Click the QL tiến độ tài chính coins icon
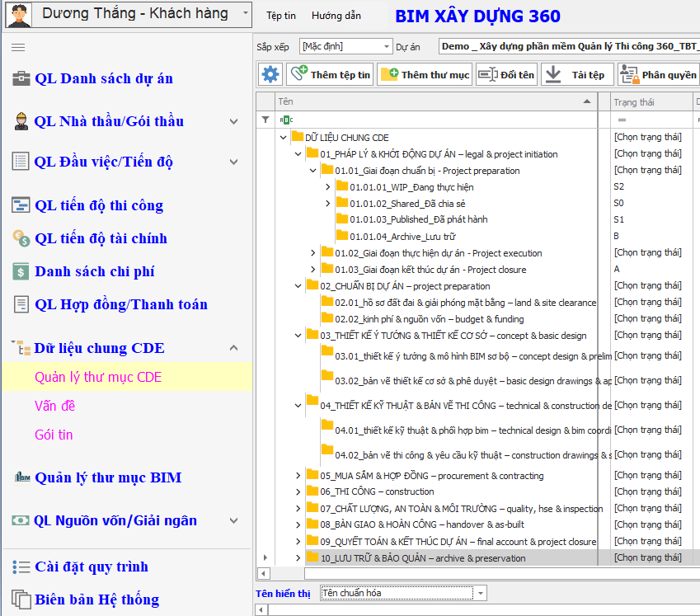 (x=21, y=238)
